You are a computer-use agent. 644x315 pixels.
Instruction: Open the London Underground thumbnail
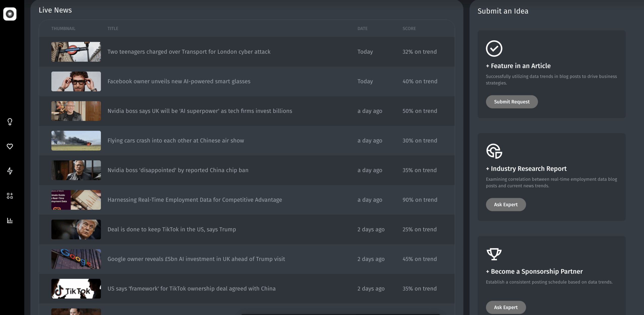click(76, 52)
